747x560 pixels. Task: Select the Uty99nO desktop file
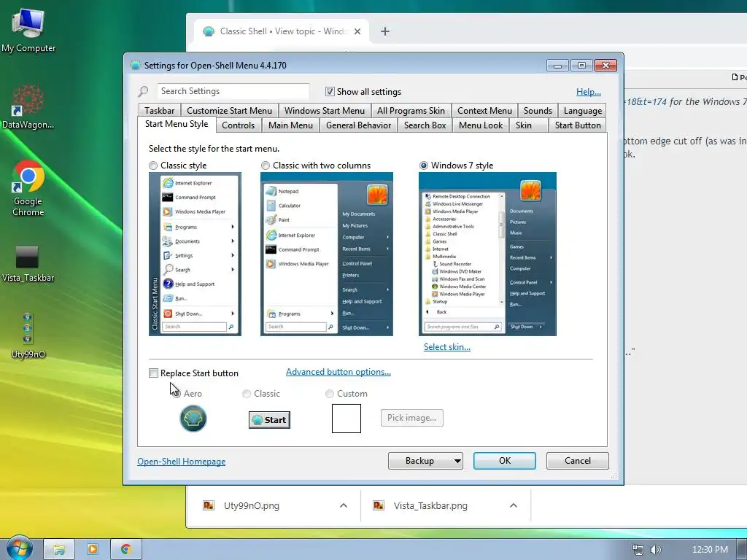pyautogui.click(x=28, y=336)
